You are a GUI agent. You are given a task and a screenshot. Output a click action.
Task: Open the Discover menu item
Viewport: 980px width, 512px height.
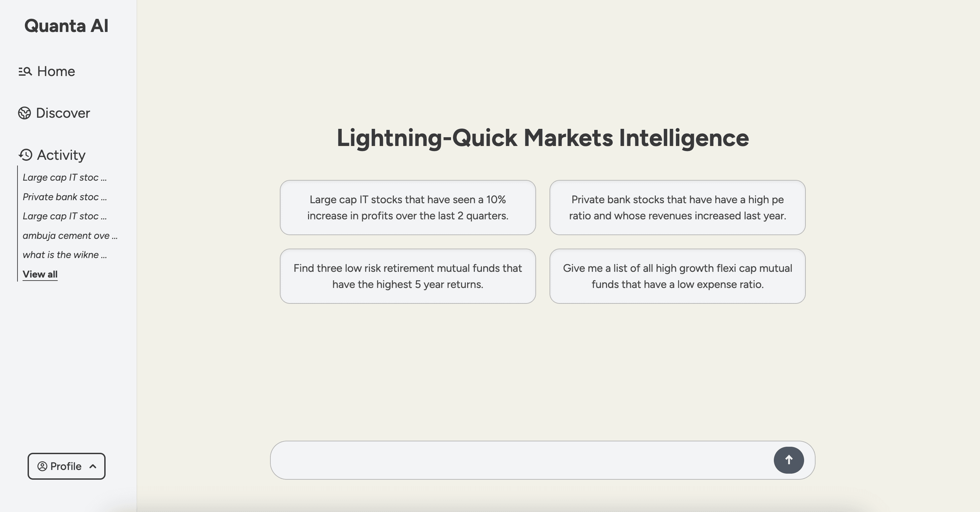pyautogui.click(x=63, y=113)
